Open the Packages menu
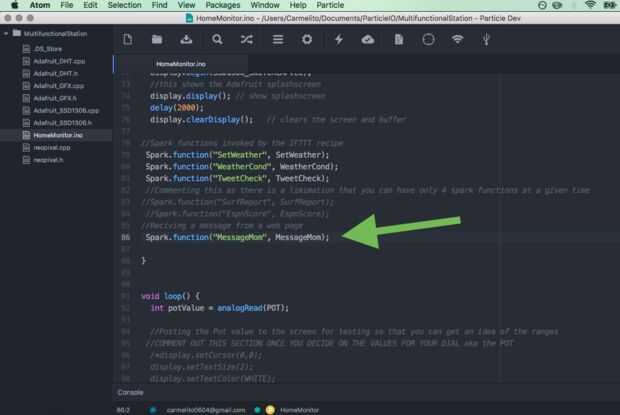 click(x=223, y=5)
